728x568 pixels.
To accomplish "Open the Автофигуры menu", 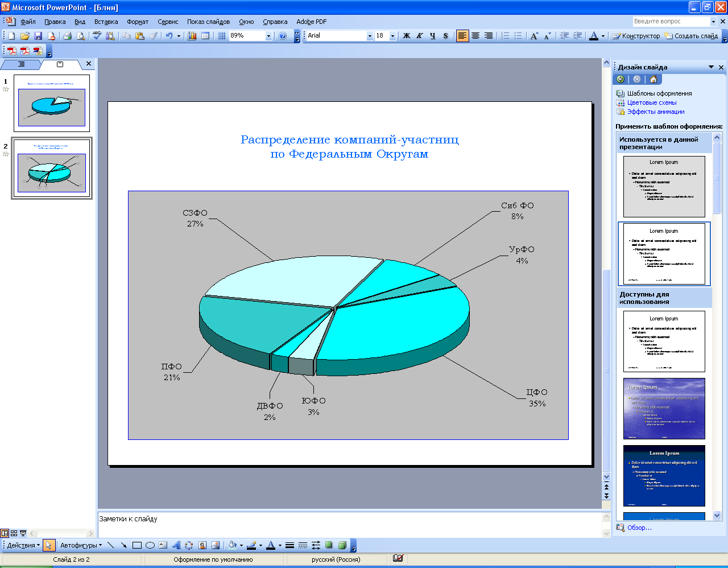I will [x=81, y=545].
